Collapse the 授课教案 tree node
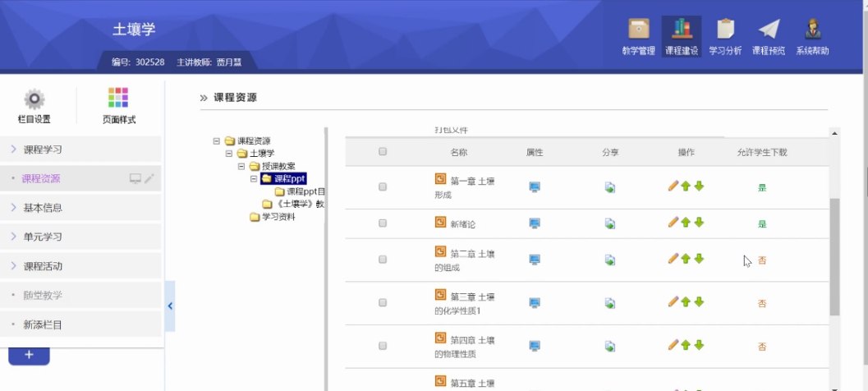868x391 pixels. coord(242,166)
